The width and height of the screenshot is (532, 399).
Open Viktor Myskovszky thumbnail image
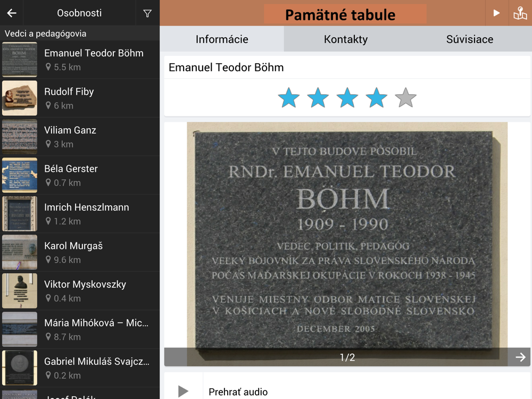point(20,291)
